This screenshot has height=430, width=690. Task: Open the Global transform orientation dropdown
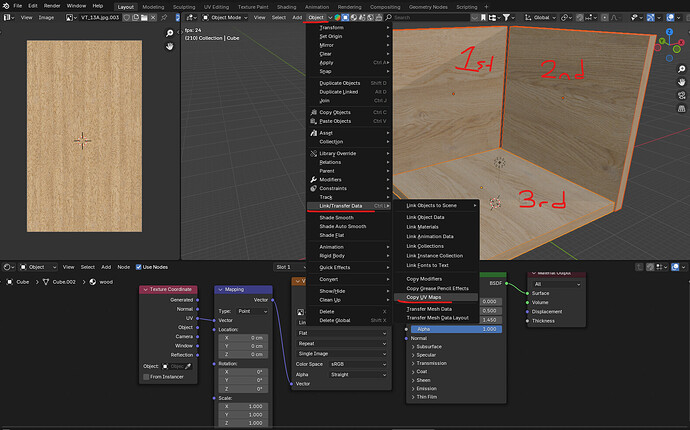(x=541, y=18)
